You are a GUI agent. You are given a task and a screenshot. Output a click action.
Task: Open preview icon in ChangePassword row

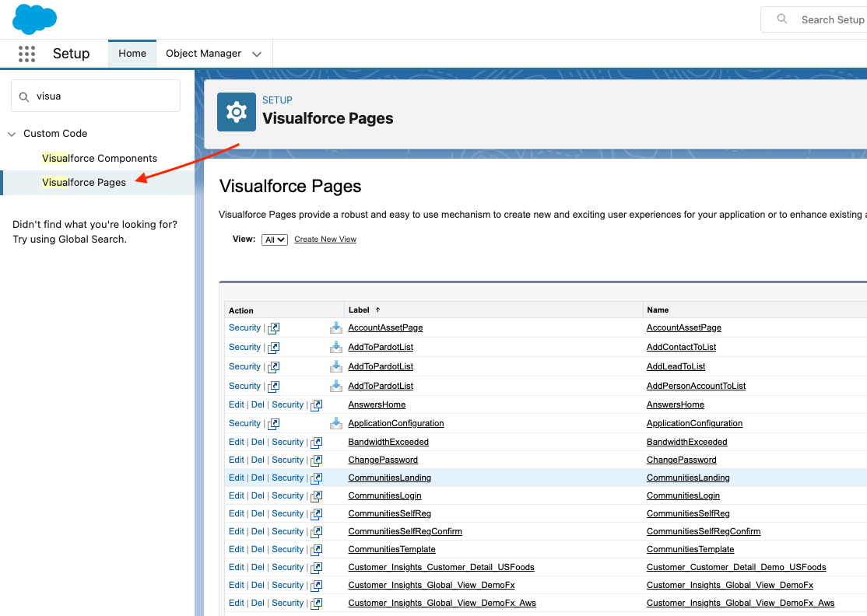(x=316, y=460)
